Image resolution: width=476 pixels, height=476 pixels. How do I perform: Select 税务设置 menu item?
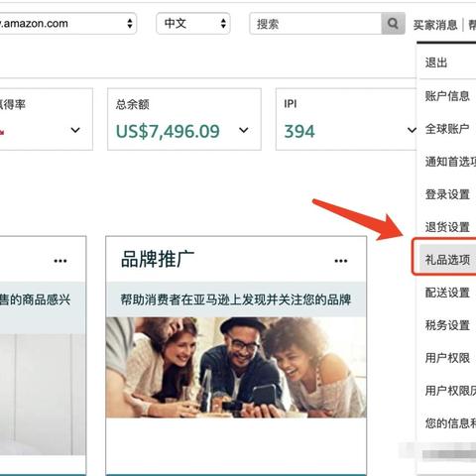[x=446, y=325]
